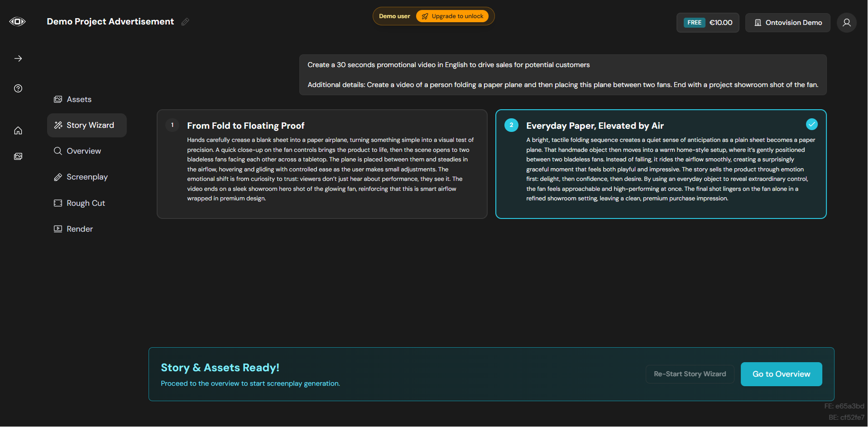The image size is (868, 427).
Task: Open help question mark icon
Action: [x=18, y=88]
